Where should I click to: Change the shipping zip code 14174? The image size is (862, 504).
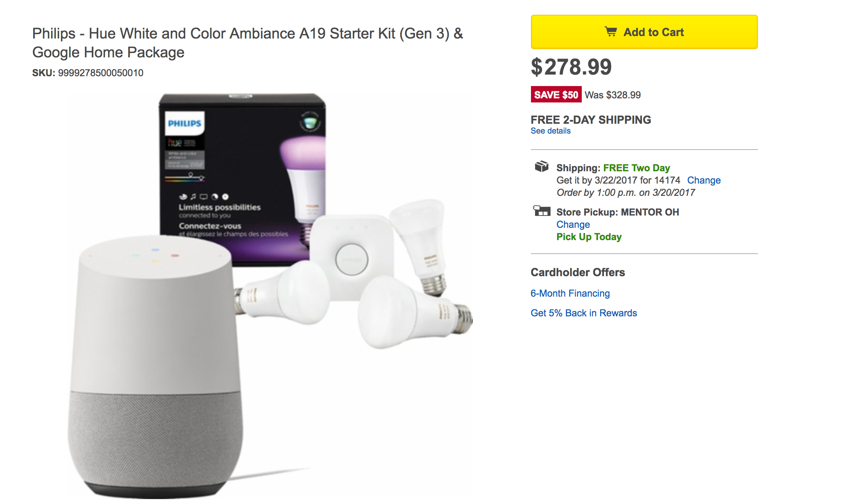(705, 180)
